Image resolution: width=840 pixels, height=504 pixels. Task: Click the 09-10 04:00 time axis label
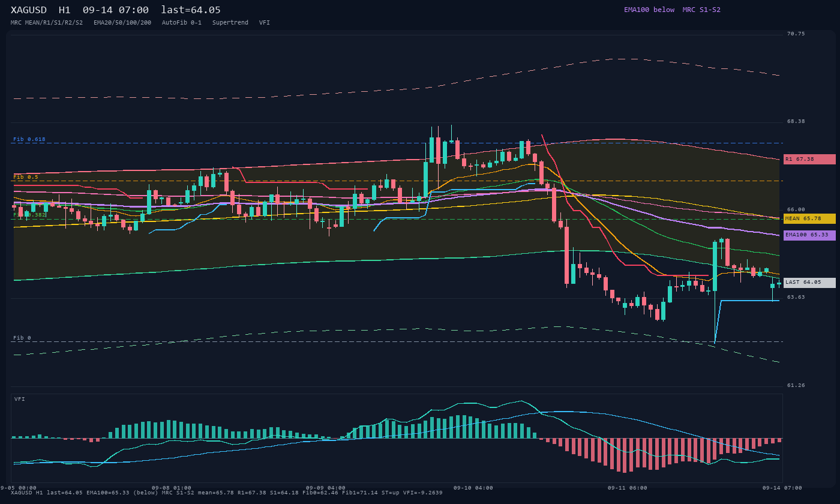[x=473, y=488]
